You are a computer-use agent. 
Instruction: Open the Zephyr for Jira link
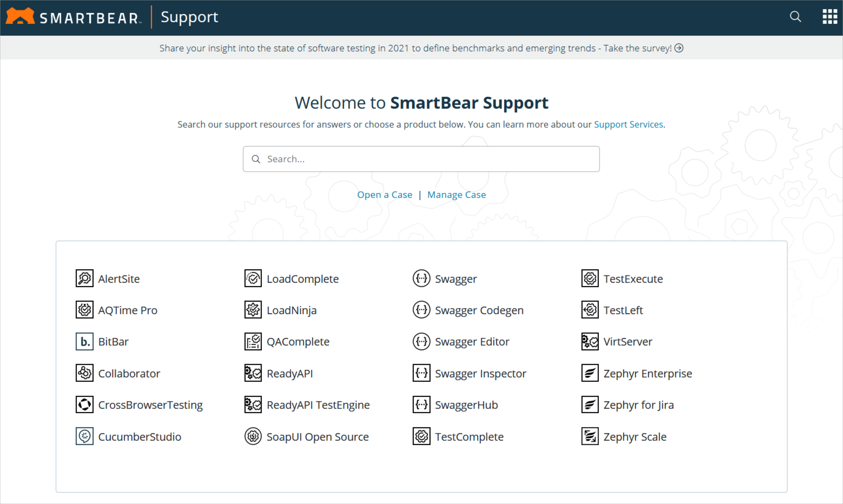click(638, 405)
